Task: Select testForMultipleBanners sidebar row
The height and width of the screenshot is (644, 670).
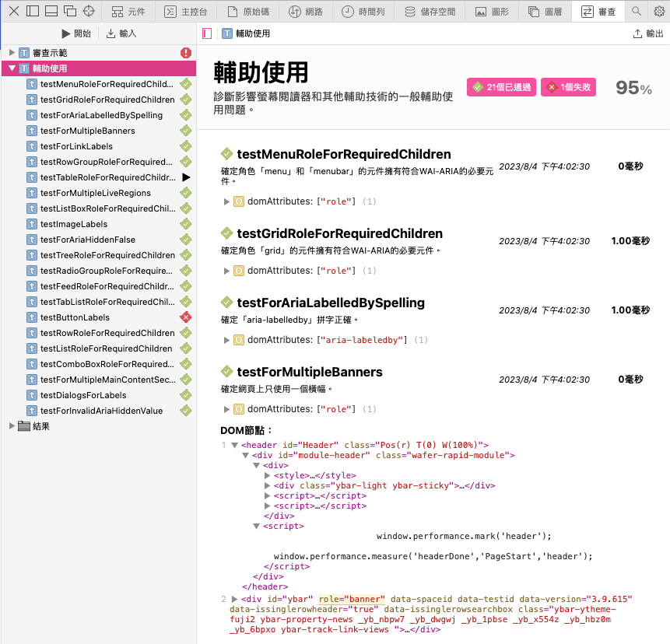Action: pos(99,131)
